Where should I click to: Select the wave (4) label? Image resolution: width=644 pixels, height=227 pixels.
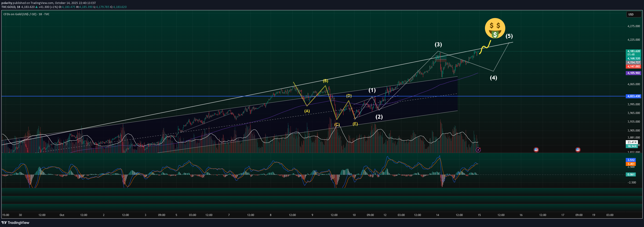click(x=493, y=78)
